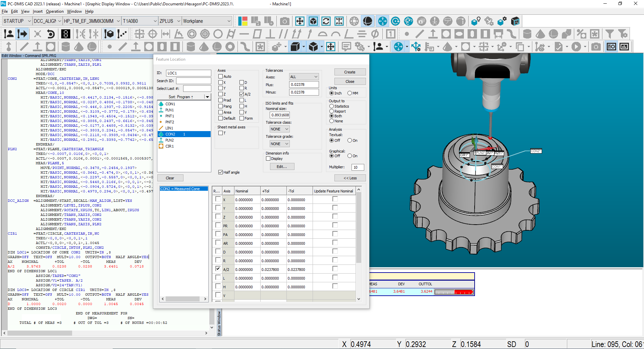The image size is (644, 349).
Task: Check the Form checkbox
Action: [x=242, y=118]
